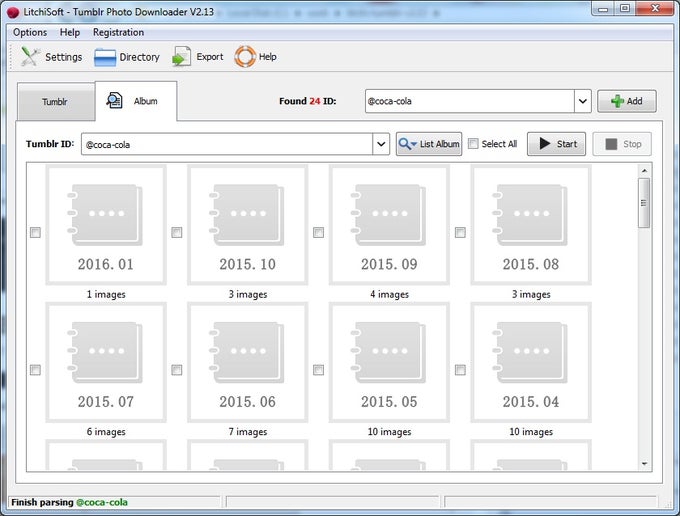Check the 2016.01 album checkbox
The height and width of the screenshot is (516, 680).
tap(35, 232)
